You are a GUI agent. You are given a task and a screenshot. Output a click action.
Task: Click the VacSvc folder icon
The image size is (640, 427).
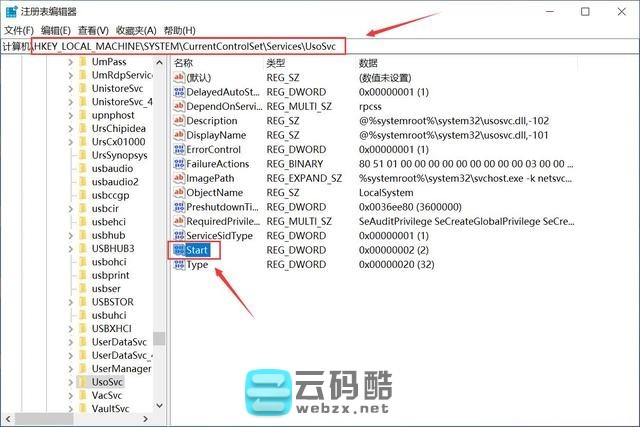(x=83, y=395)
